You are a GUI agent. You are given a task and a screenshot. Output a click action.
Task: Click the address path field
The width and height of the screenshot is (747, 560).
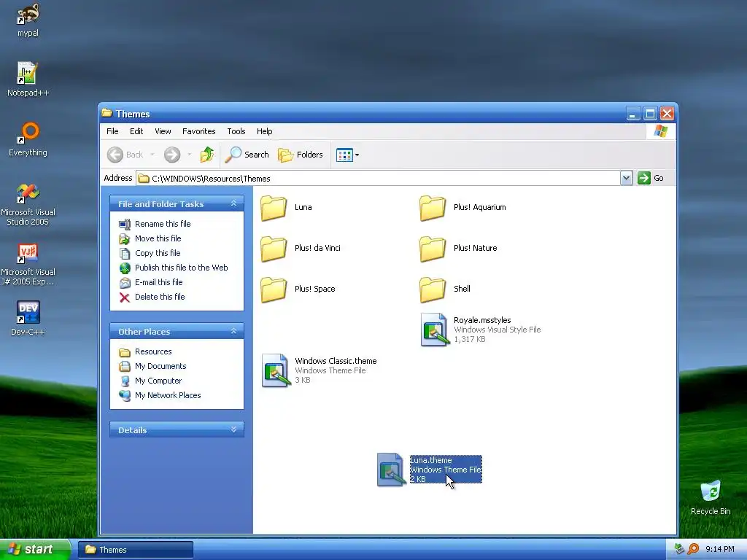click(x=379, y=179)
